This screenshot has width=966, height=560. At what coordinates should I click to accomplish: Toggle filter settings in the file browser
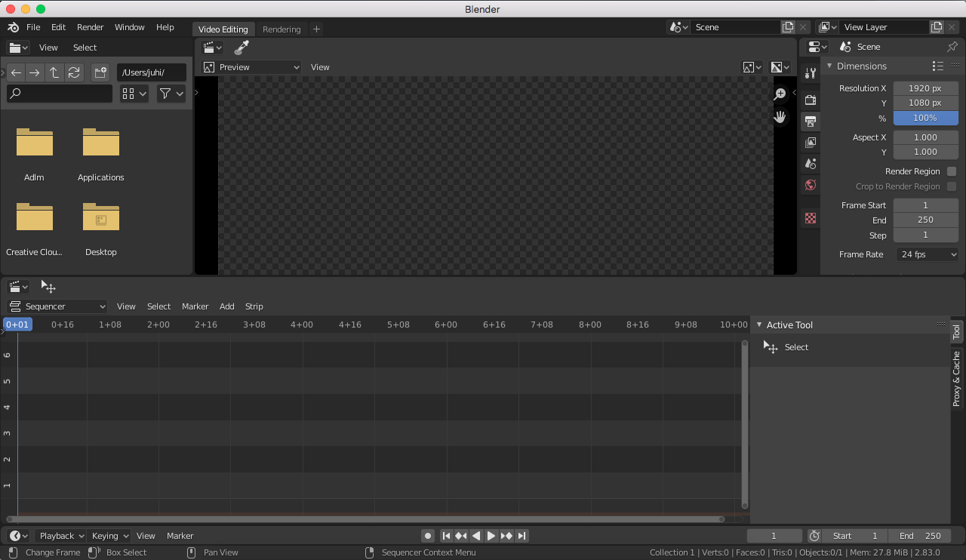170,93
